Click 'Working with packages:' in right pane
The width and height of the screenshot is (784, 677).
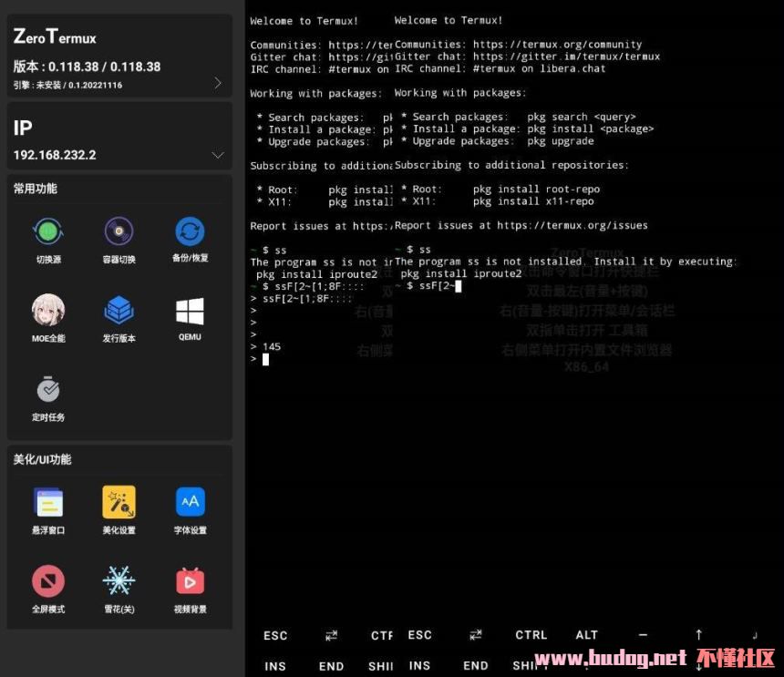tap(460, 93)
